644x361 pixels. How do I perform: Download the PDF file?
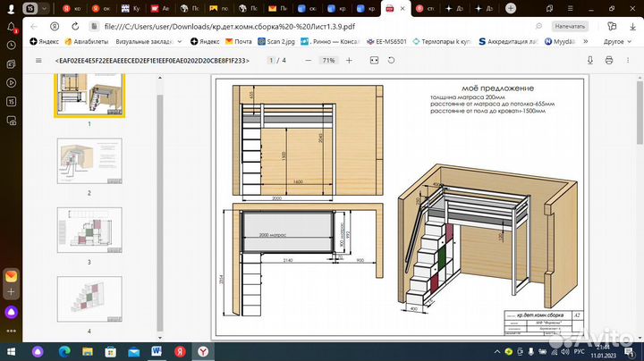tap(591, 60)
